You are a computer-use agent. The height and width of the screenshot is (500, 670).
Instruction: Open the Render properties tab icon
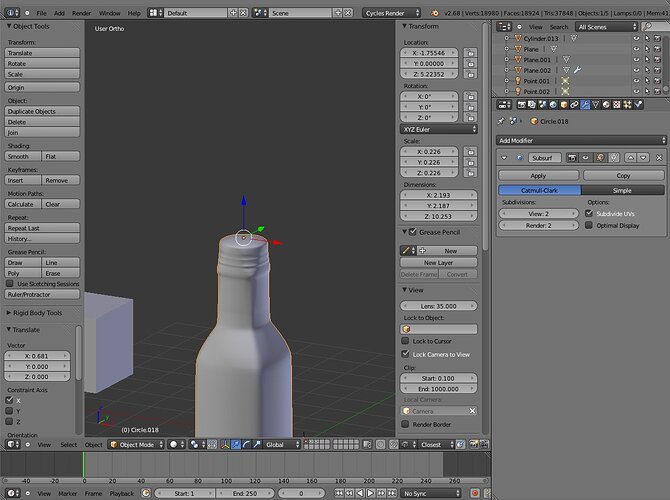click(521, 105)
